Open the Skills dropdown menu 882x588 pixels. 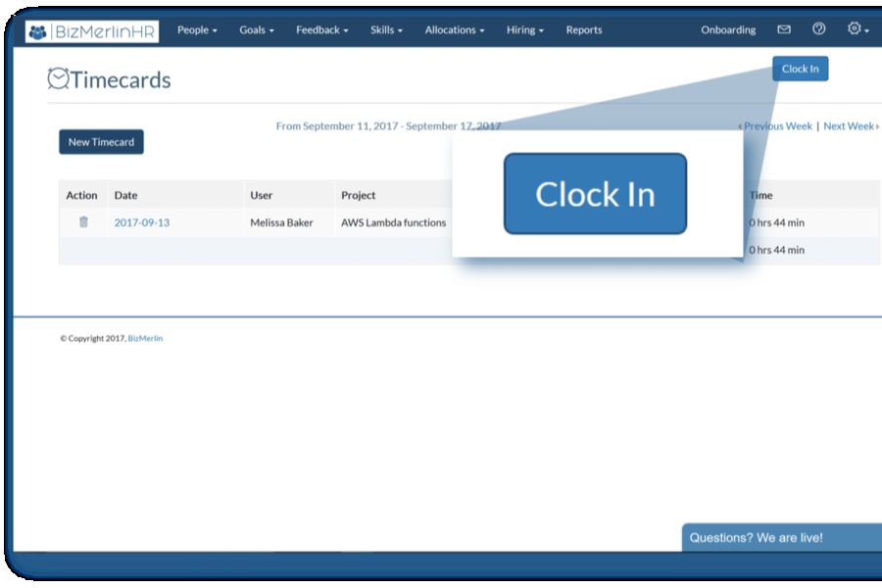pos(386,30)
